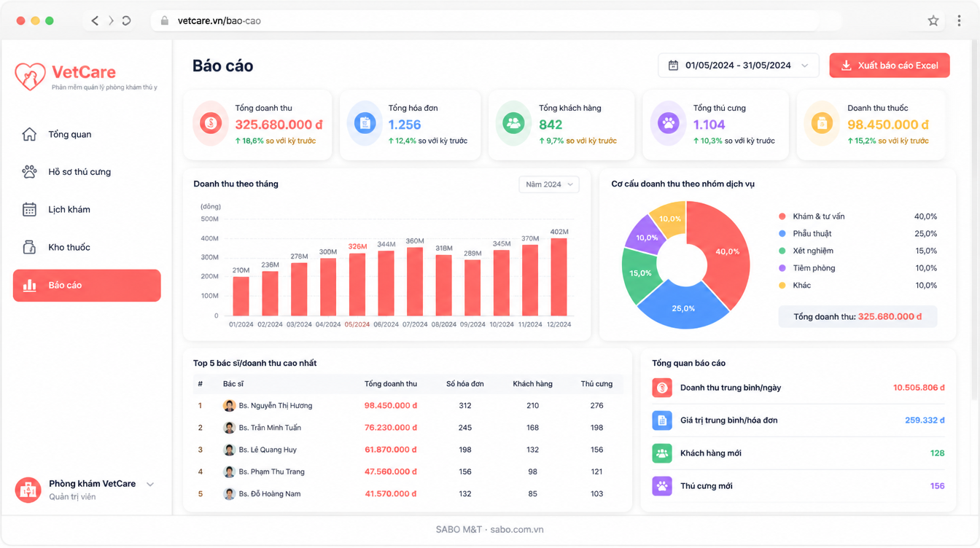
Task: Click the Giá trị trung bình/hóa đơn icon
Action: click(x=662, y=420)
